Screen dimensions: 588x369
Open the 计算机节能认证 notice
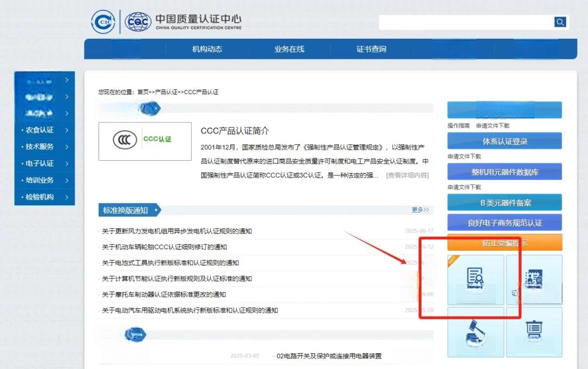tap(177, 279)
